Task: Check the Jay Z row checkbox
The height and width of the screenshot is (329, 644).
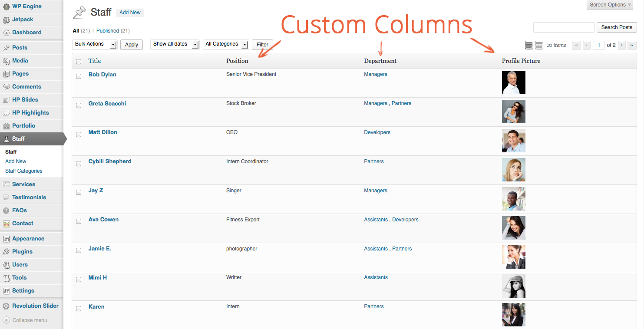Action: click(x=79, y=192)
